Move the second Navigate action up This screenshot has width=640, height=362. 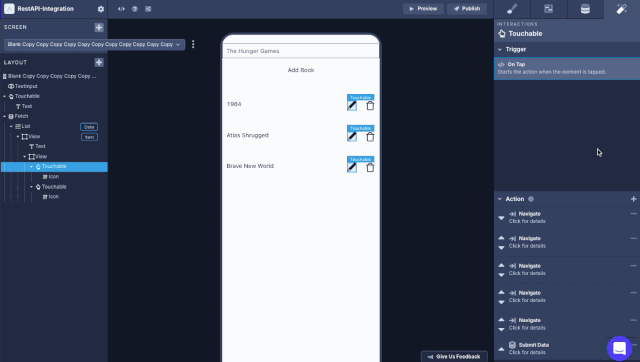[x=501, y=238]
